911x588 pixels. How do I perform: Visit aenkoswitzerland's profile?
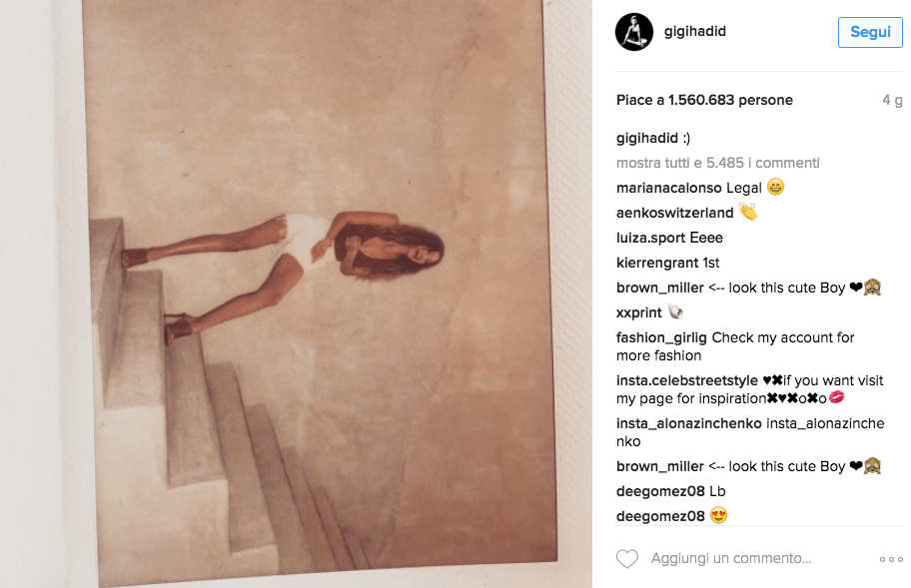pos(674,213)
